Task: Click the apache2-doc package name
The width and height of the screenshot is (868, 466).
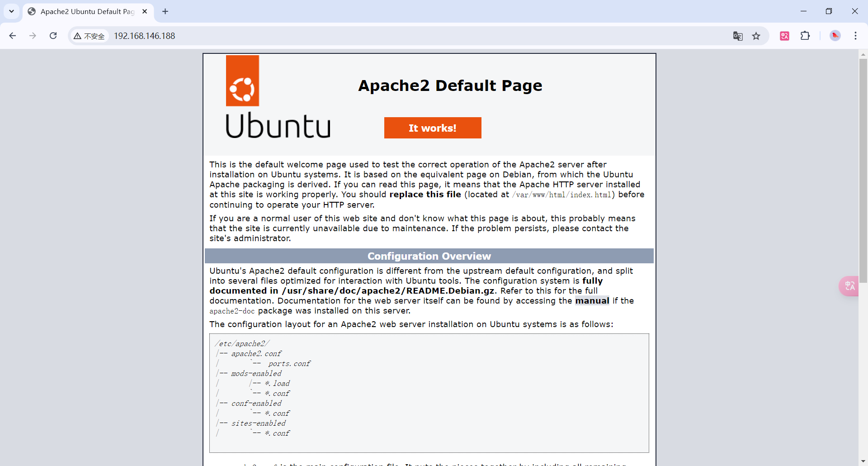Action: 232,311
